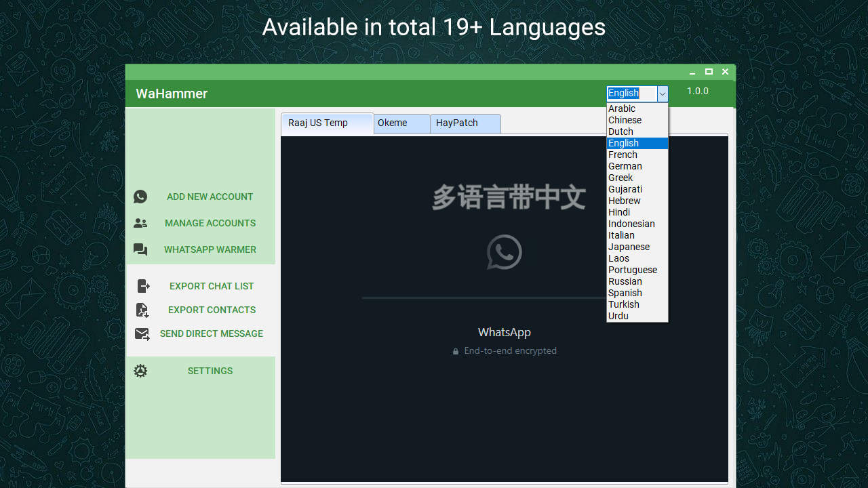Select French in the language list
This screenshot has width=868, height=488.
pyautogui.click(x=637, y=155)
